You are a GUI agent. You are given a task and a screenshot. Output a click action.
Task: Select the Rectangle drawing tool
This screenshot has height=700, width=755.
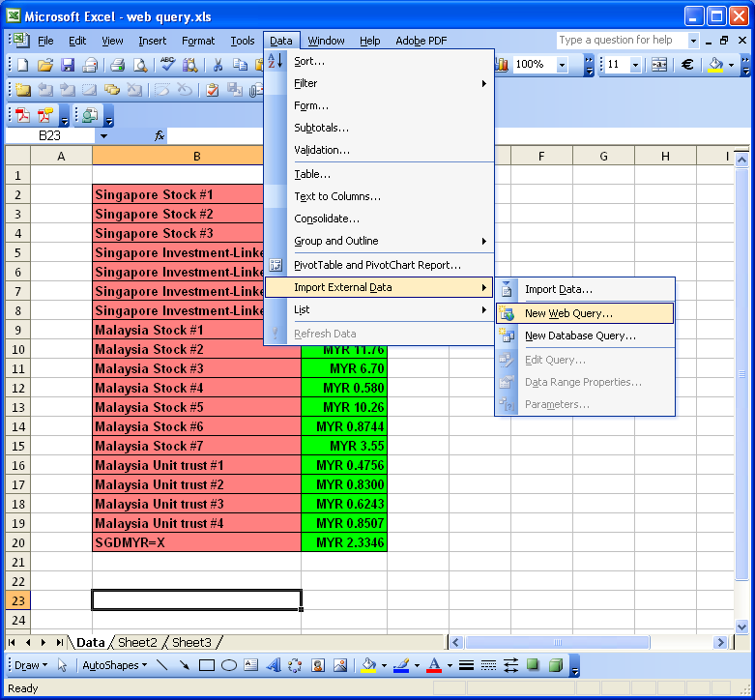point(207,665)
